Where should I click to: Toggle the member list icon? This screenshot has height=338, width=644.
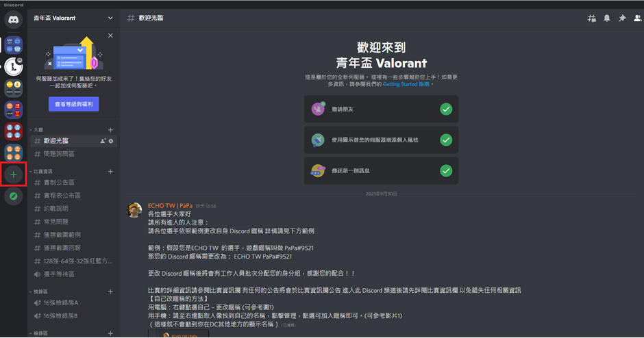(637, 18)
